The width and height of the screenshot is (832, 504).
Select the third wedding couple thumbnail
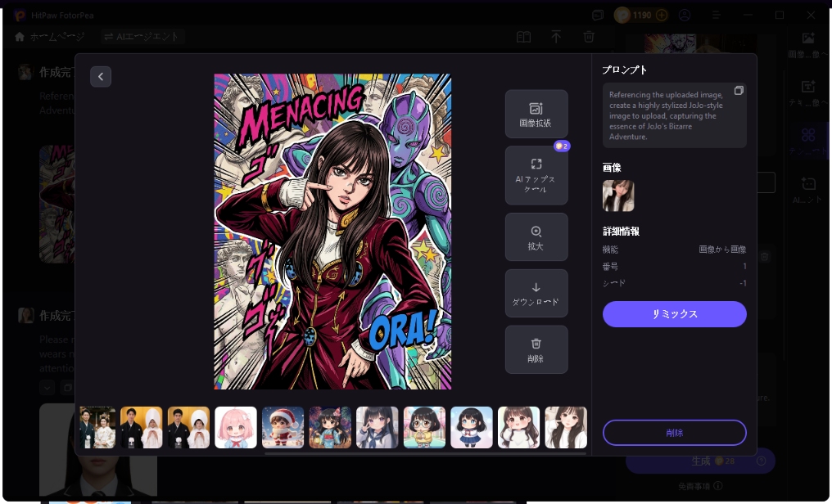coord(188,427)
